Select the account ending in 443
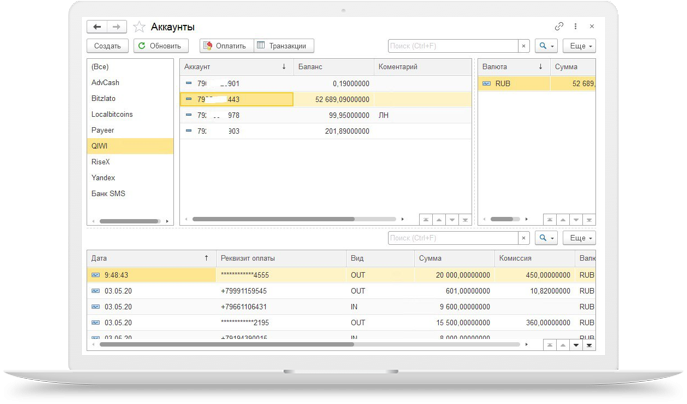Viewport: 687px width, 404px height. tap(326, 99)
